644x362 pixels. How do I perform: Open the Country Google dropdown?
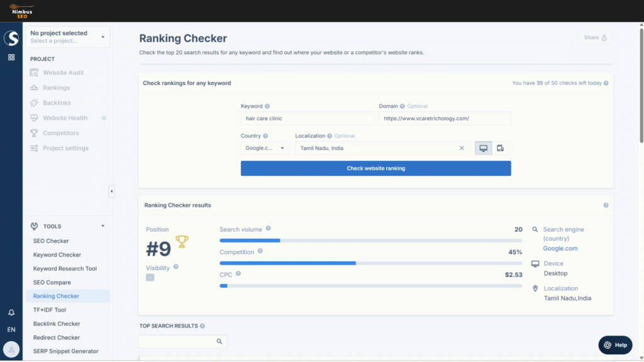264,148
